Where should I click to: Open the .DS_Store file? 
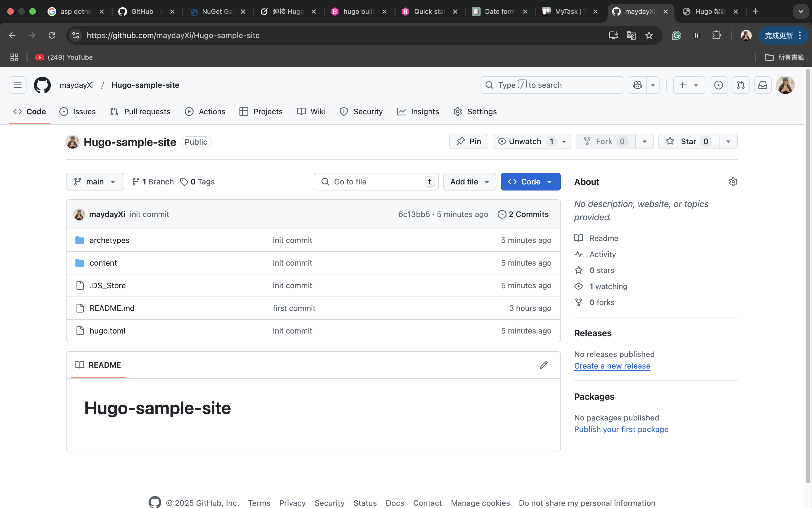107,285
